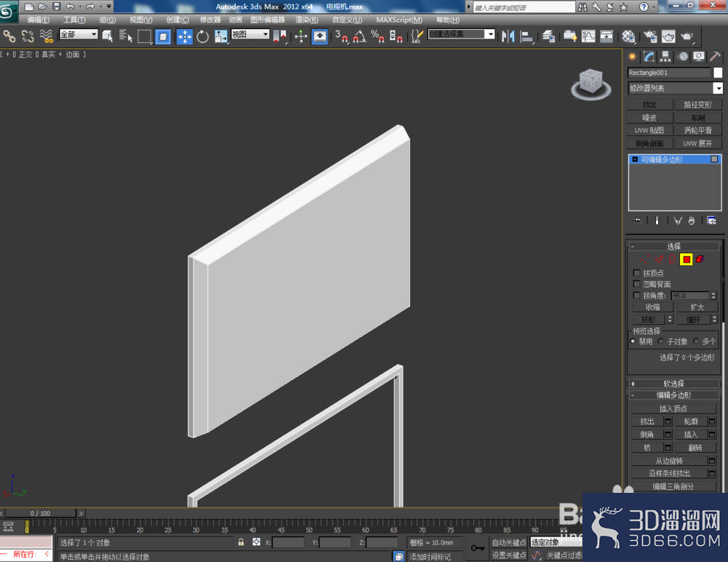This screenshot has width=728, height=562.
Task: Switch to the Create command panel
Action: (633, 57)
